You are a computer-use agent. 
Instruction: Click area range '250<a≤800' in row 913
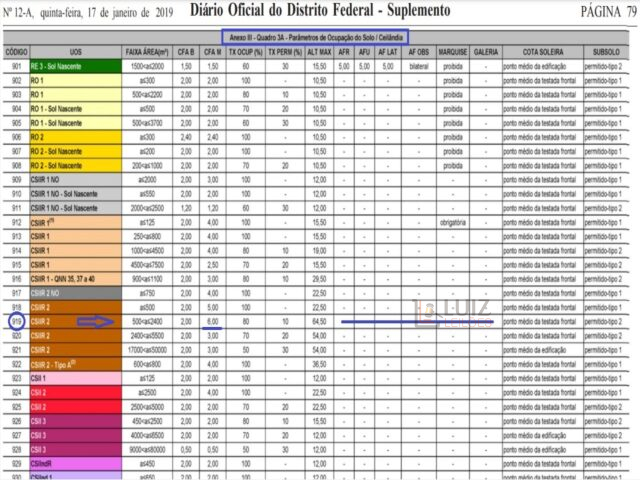tap(147, 237)
